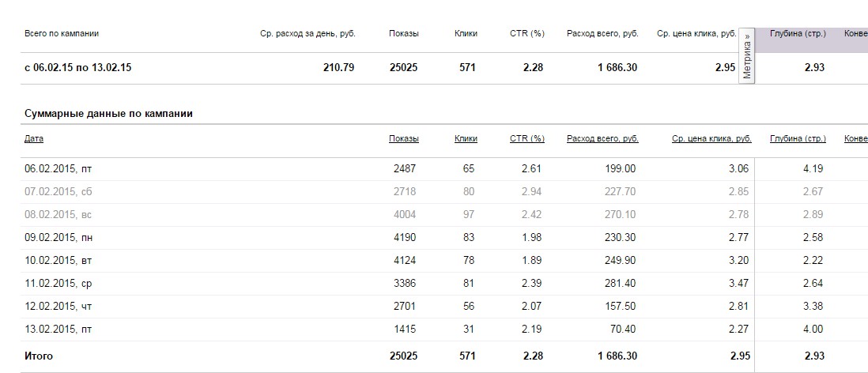The height and width of the screenshot is (373, 868).
Task: Click the date range с 06.02.15 по 13.02.15
Action: coord(77,68)
